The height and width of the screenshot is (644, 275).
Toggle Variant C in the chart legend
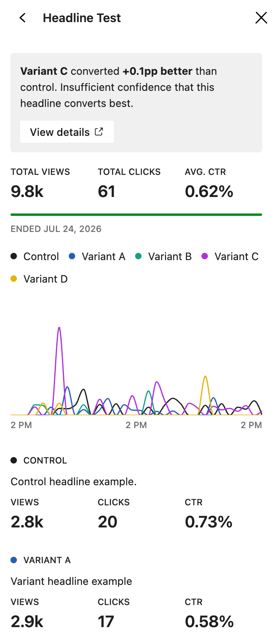click(230, 256)
